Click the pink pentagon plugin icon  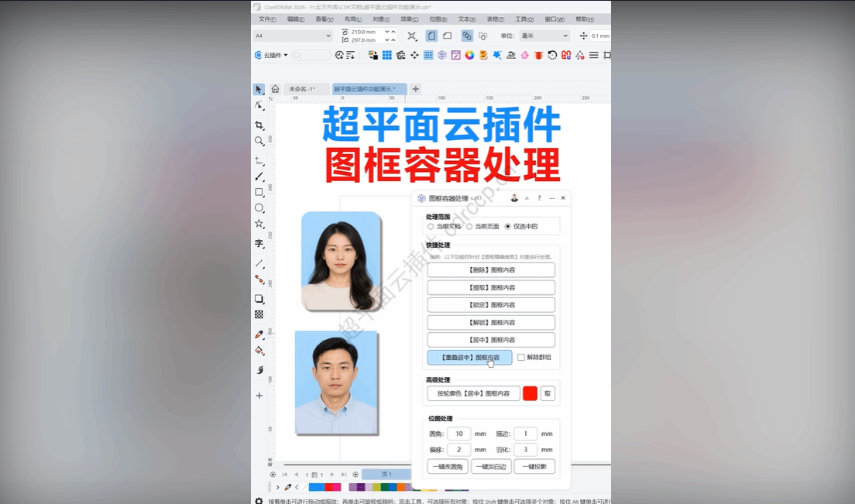(524, 55)
